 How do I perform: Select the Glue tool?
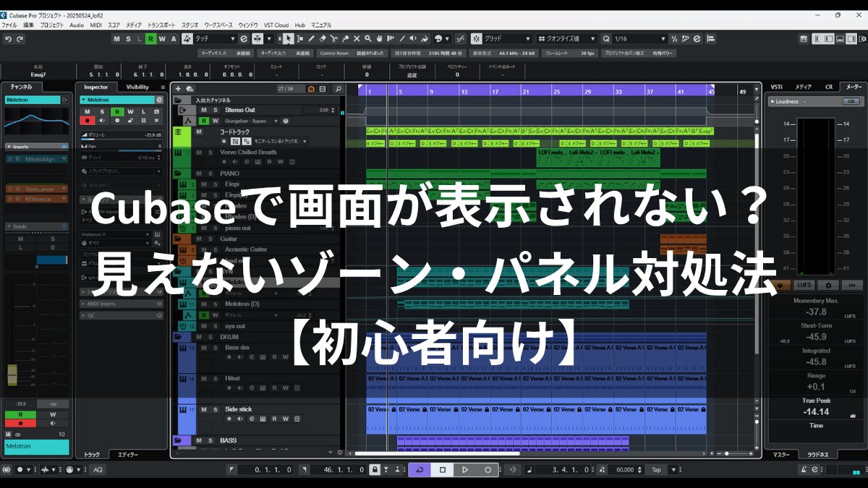coord(346,38)
